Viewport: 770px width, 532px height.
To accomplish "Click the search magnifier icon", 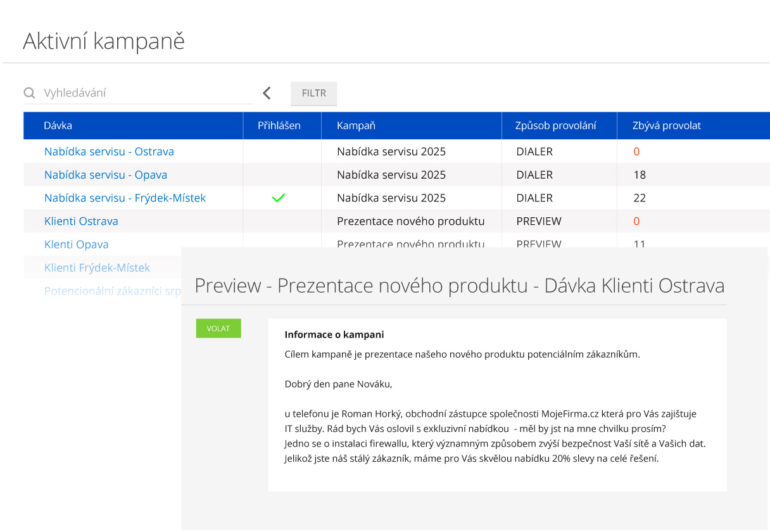I will (x=29, y=92).
